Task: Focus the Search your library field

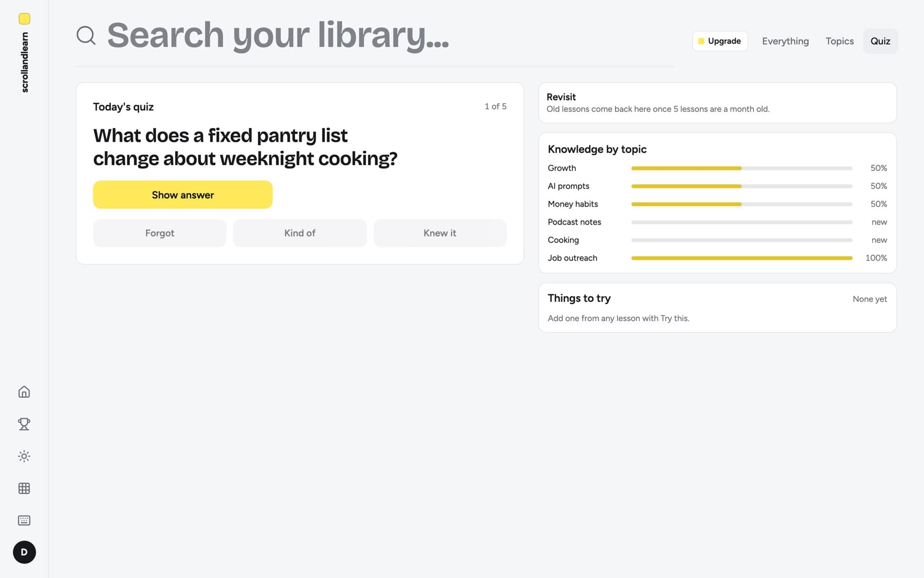Action: tap(375, 35)
